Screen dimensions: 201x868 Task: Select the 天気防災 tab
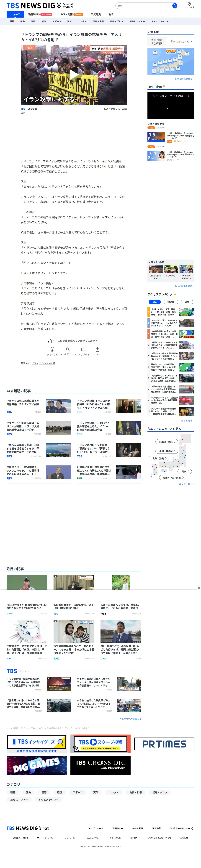96,14
